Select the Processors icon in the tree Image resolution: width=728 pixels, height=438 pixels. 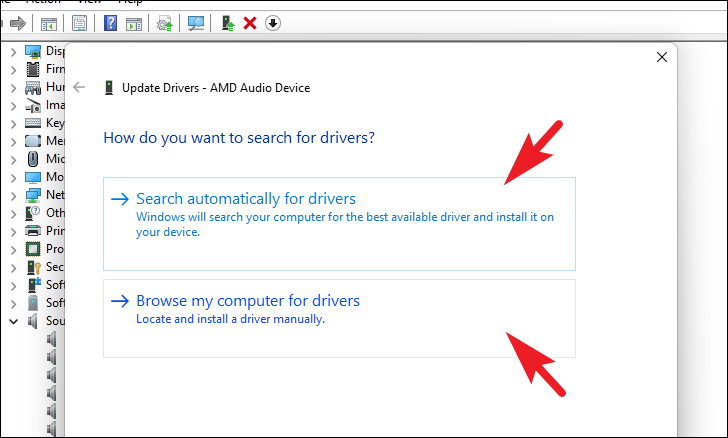pyautogui.click(x=33, y=249)
